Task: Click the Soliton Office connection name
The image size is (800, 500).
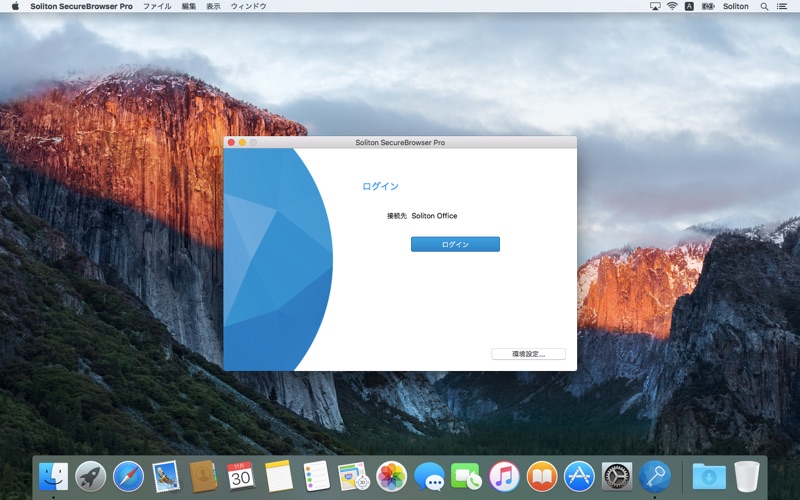Action: [x=434, y=216]
